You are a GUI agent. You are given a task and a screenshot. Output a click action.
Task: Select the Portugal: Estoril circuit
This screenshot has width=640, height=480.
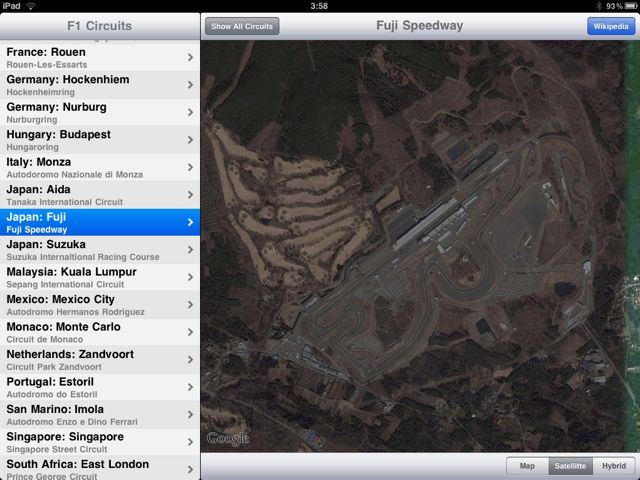[100, 387]
